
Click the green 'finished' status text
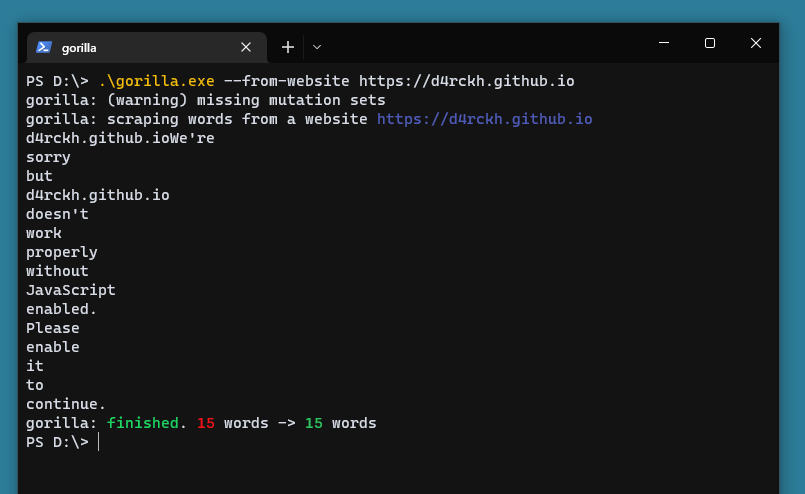tap(143, 423)
